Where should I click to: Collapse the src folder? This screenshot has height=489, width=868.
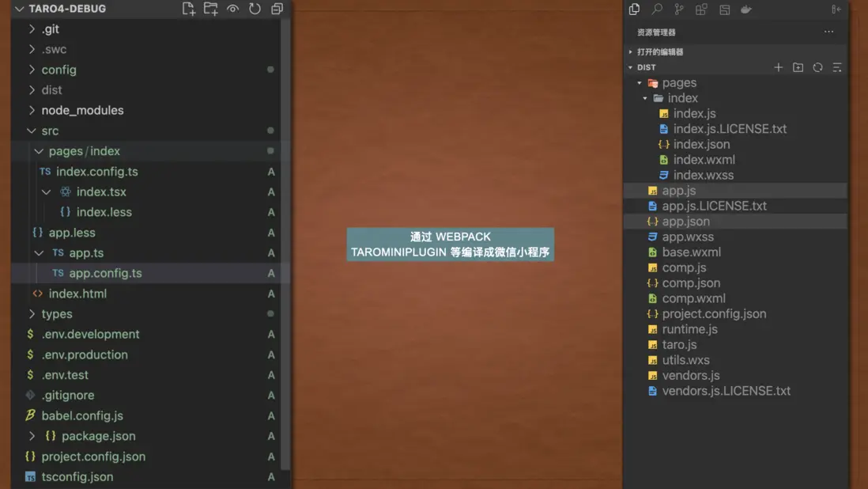32,131
